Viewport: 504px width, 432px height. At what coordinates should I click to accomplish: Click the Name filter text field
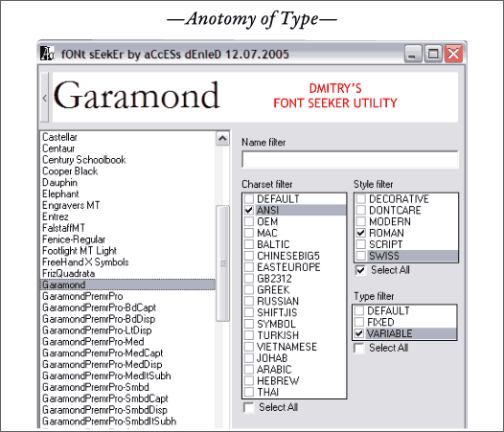(x=350, y=159)
